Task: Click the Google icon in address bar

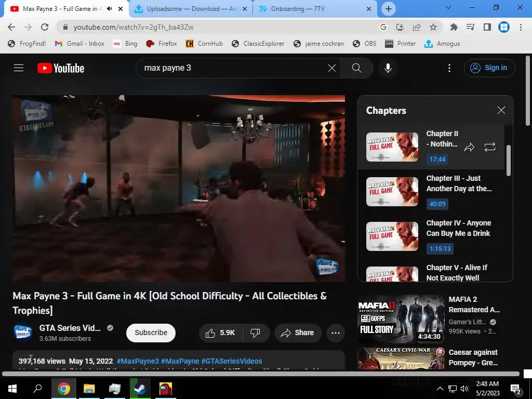Action: point(383,27)
